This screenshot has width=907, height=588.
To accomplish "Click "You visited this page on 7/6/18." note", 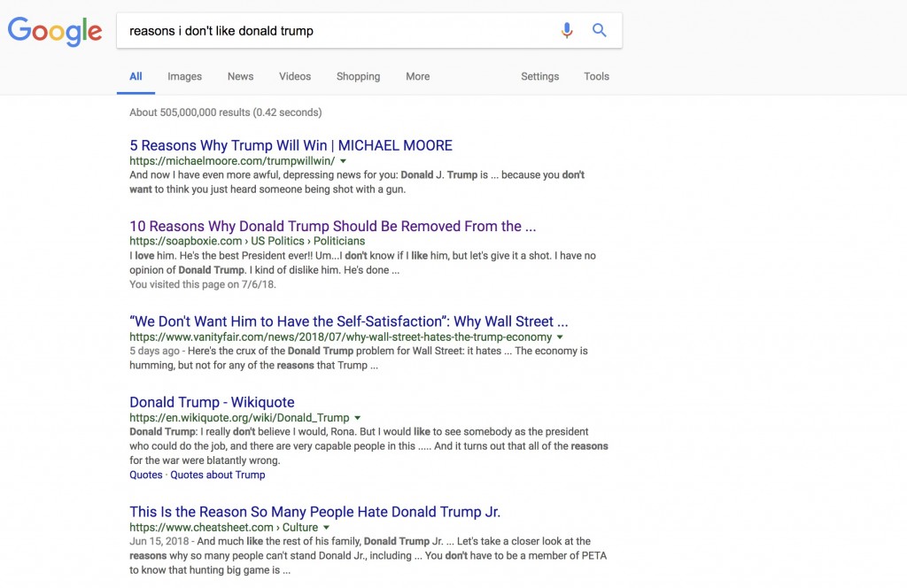I will point(203,284).
